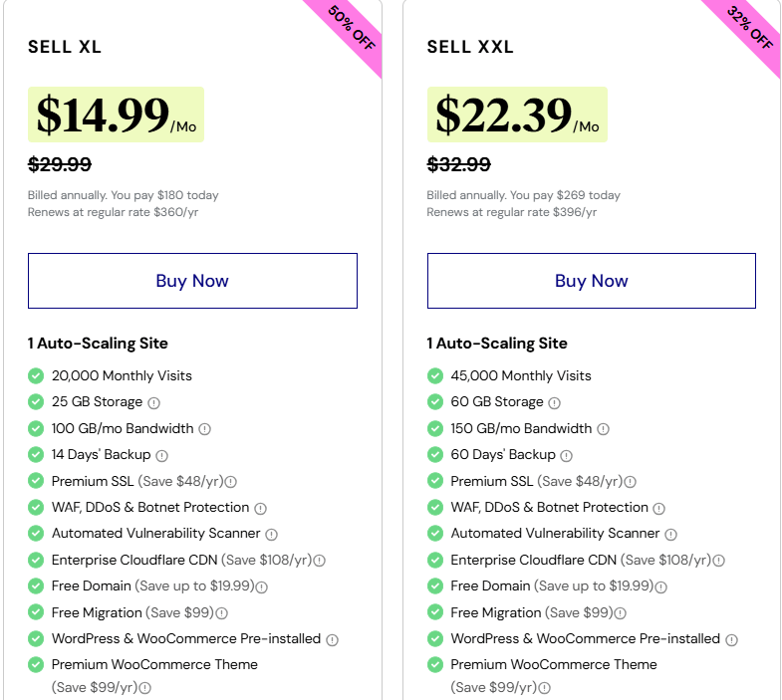Click green checkmark beside 45,000 Monthly Visits
Screen dimensions: 782x700
[x=435, y=376]
